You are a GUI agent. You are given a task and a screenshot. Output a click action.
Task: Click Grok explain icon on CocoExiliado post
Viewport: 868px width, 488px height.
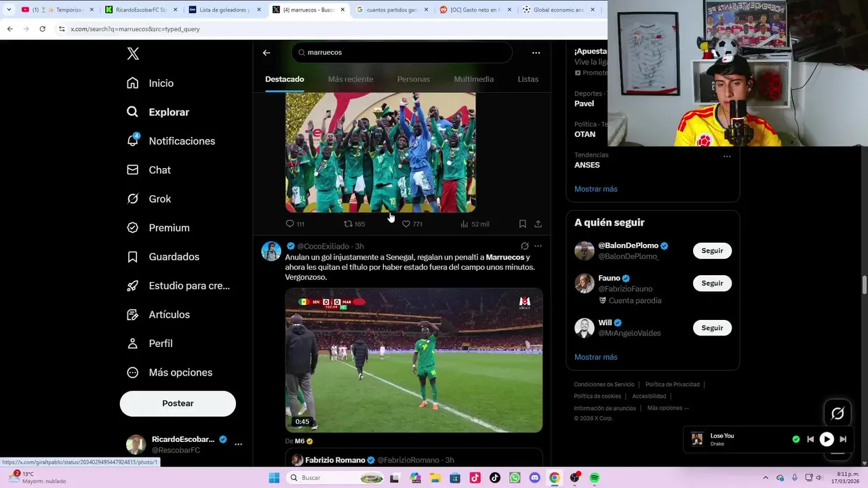point(524,246)
